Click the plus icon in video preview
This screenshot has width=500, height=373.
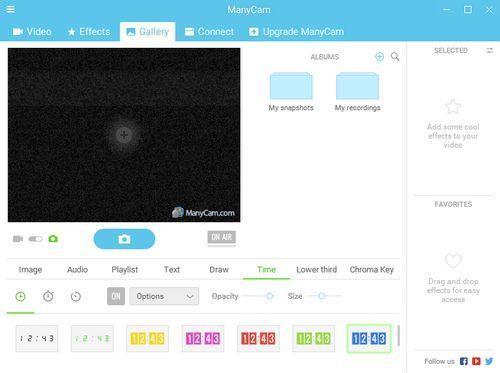124,135
